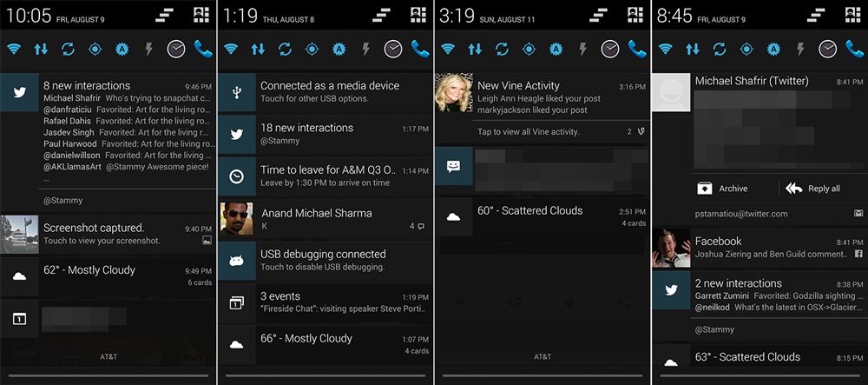Open the clock shortcut on the 1:19 screen

(x=393, y=50)
